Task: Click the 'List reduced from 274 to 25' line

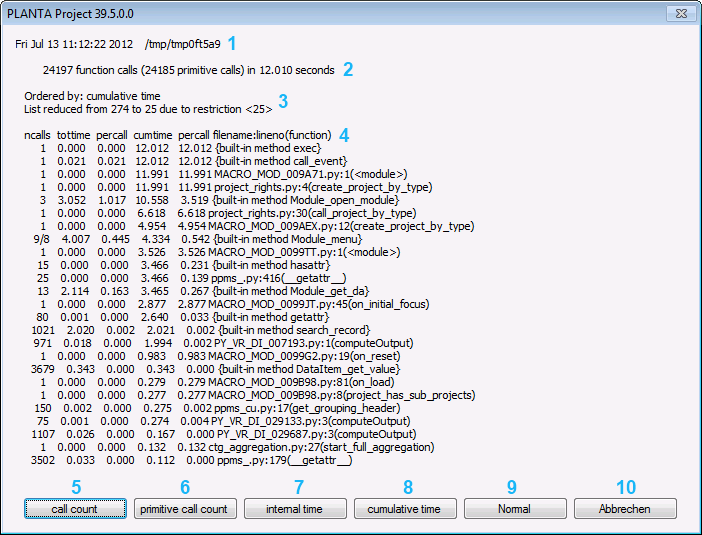Action: click(x=148, y=109)
